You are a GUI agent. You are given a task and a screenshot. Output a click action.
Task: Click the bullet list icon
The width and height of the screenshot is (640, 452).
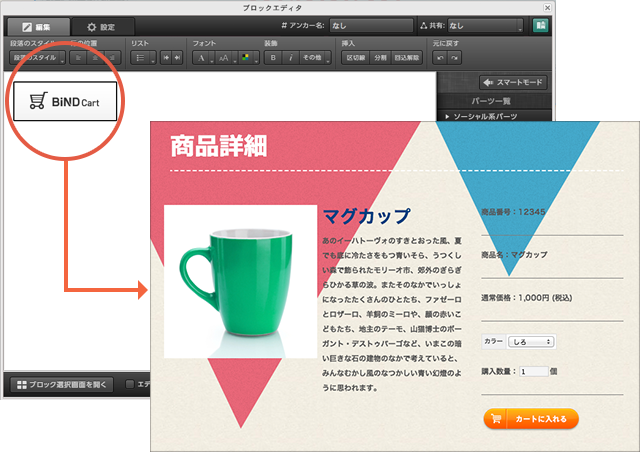(x=141, y=58)
